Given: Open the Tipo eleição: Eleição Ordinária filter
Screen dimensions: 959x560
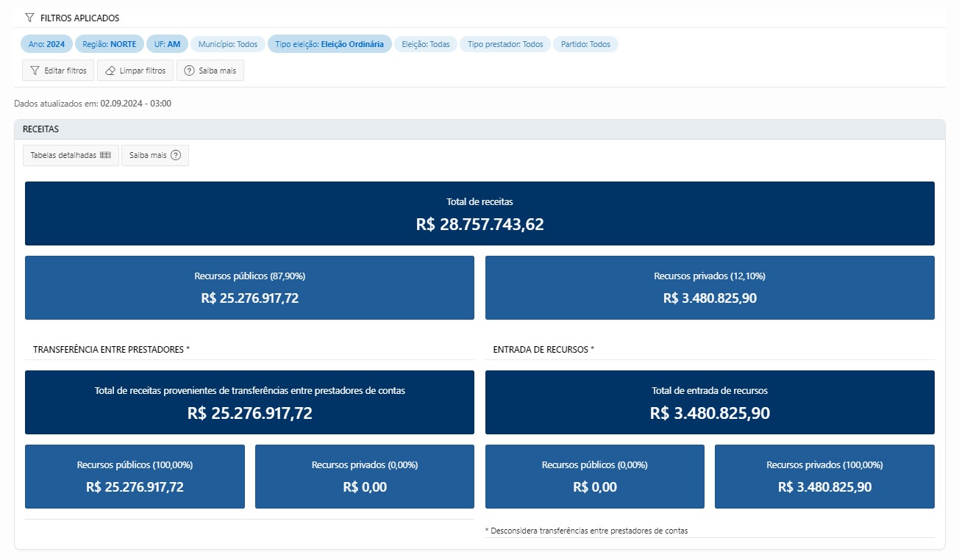Looking at the screenshot, I should pos(329,44).
